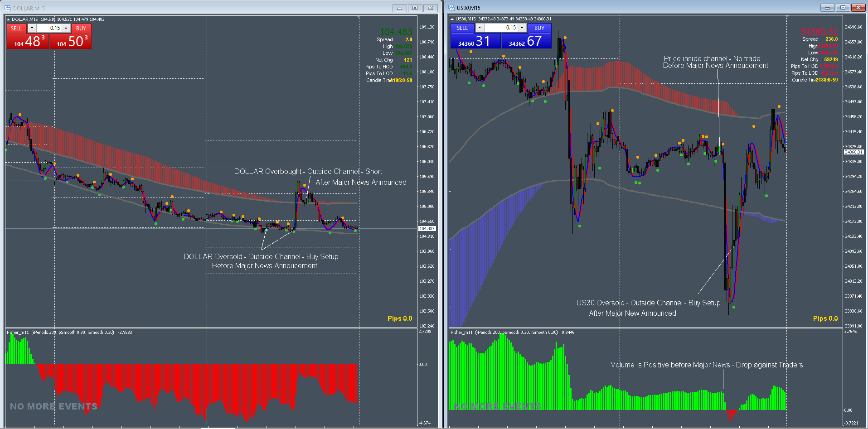
Task: Click the Spread 236.0 value on US30 chart
Action: click(832, 39)
